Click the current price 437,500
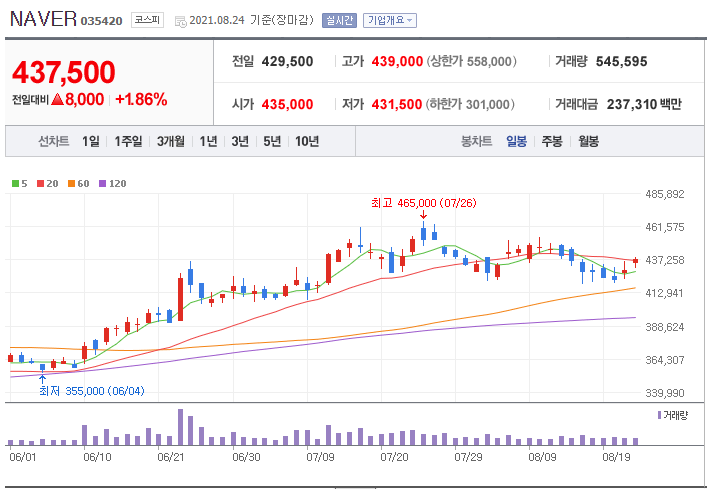The width and height of the screenshot is (707, 489). pos(64,72)
